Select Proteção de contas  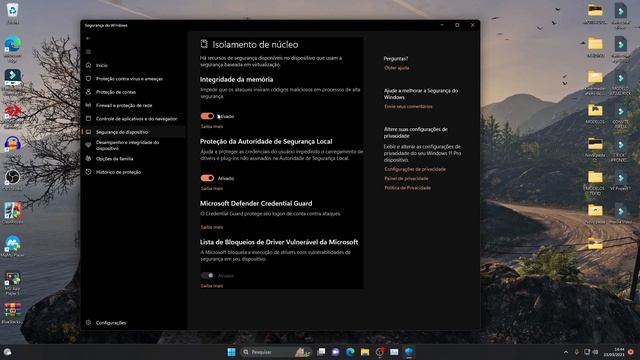(x=116, y=92)
